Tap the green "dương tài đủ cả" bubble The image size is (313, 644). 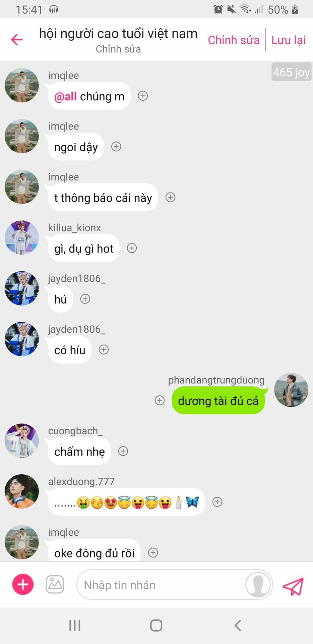218,400
